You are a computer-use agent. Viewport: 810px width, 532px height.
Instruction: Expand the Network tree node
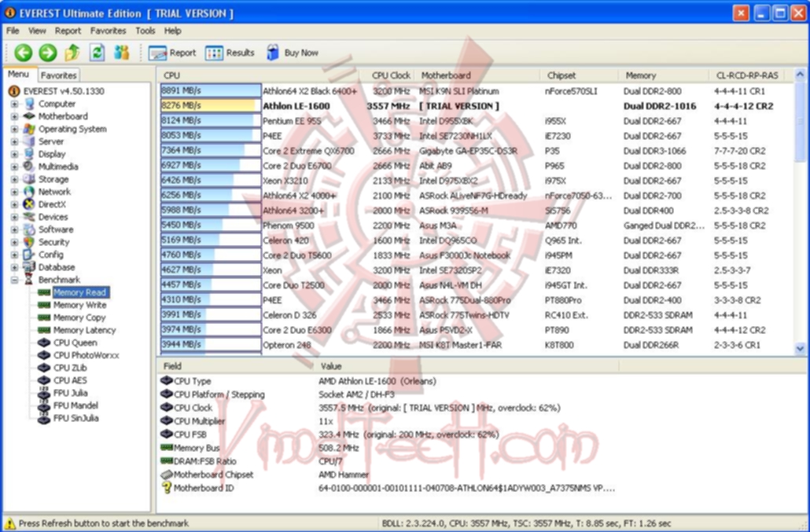[14, 192]
